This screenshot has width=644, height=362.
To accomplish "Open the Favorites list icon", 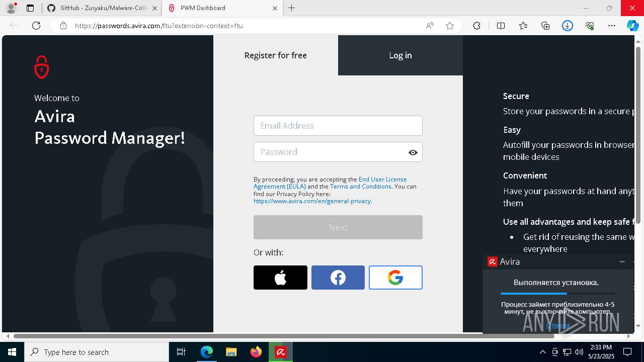I will pyautogui.click(x=523, y=26).
